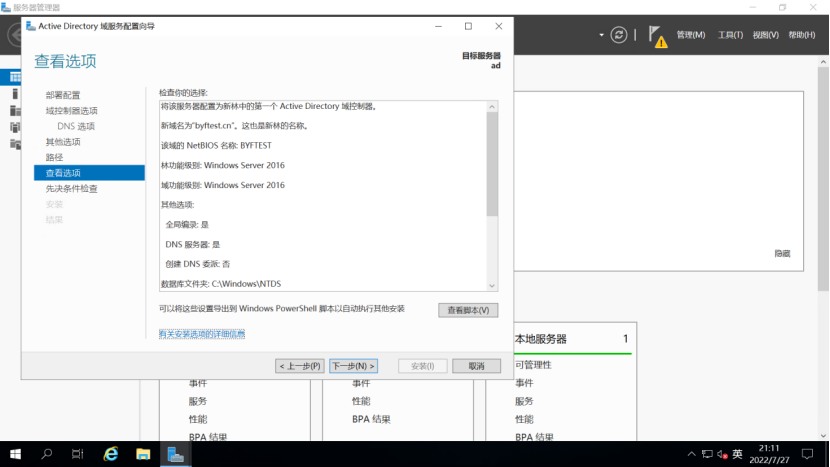Click the taskbar search magnifier icon

click(47, 454)
